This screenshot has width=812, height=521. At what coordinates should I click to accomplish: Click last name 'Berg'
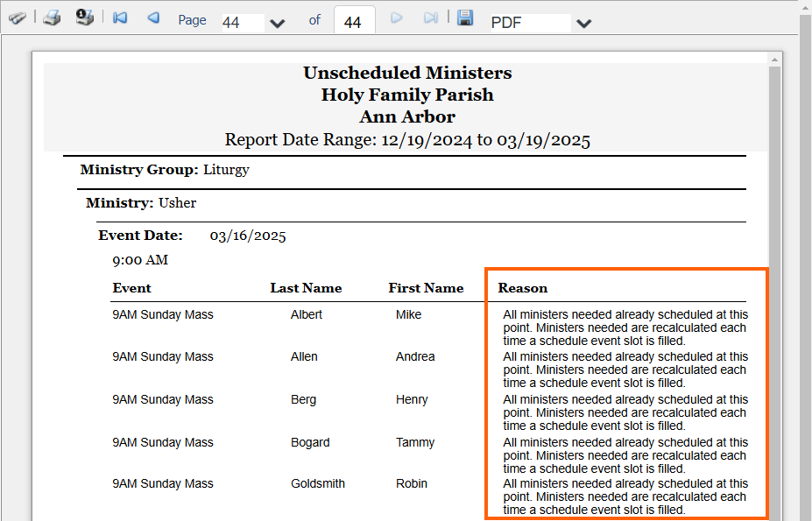point(303,400)
